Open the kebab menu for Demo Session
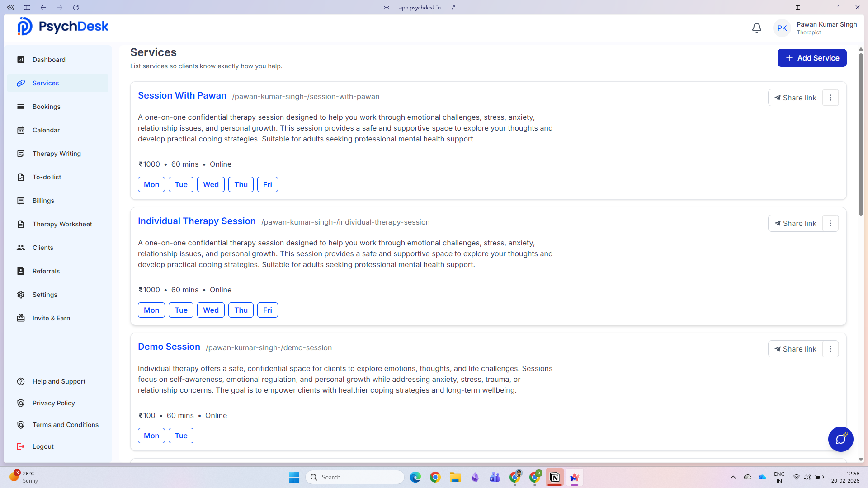The image size is (868, 488). [830, 348]
